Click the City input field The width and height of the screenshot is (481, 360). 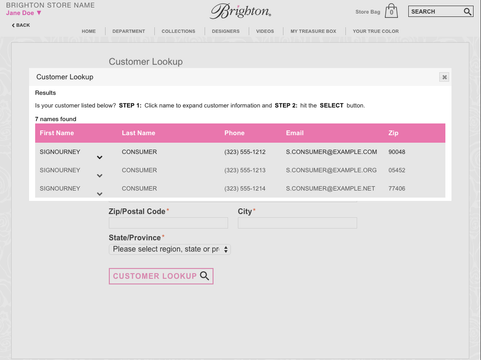pos(297,223)
